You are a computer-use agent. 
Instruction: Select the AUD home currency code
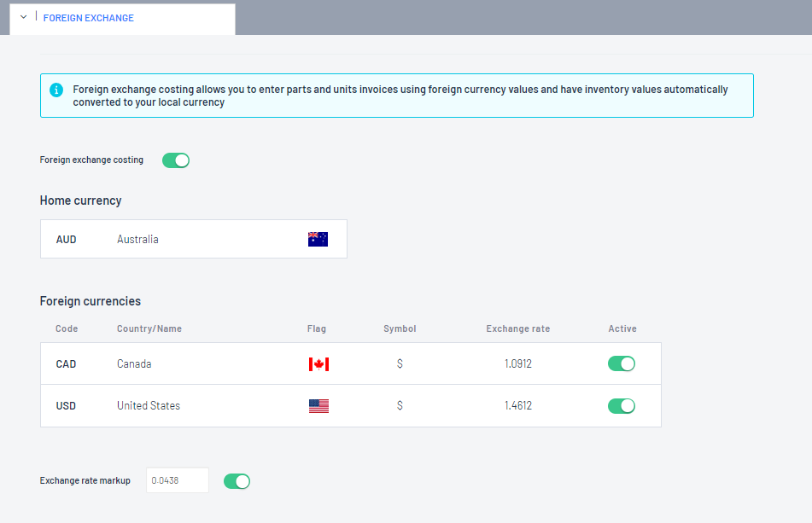tap(67, 240)
